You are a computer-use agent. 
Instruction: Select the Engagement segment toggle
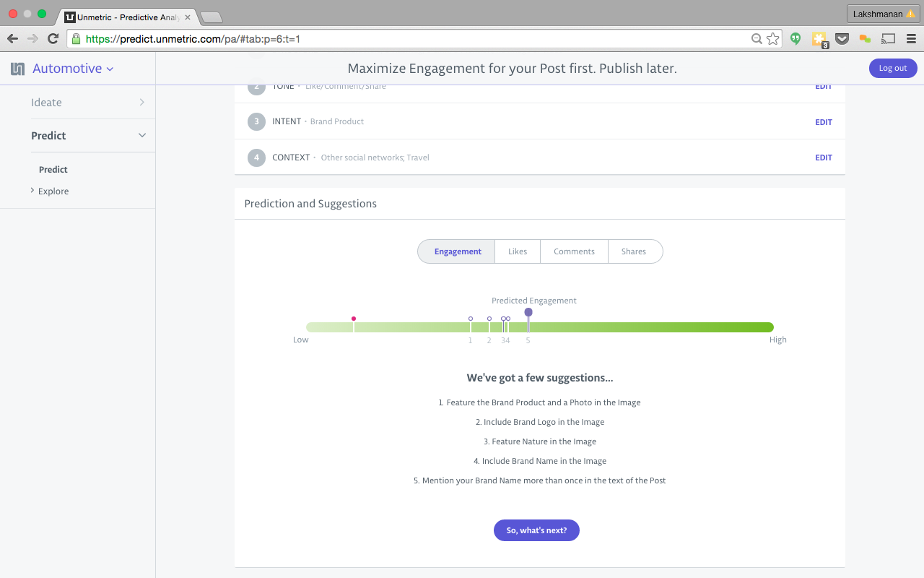457,251
